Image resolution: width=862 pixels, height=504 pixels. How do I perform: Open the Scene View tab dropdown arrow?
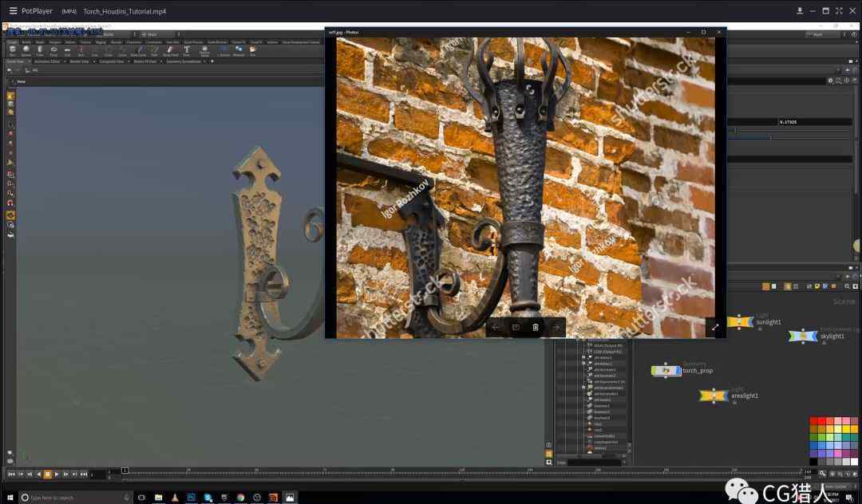[30, 61]
